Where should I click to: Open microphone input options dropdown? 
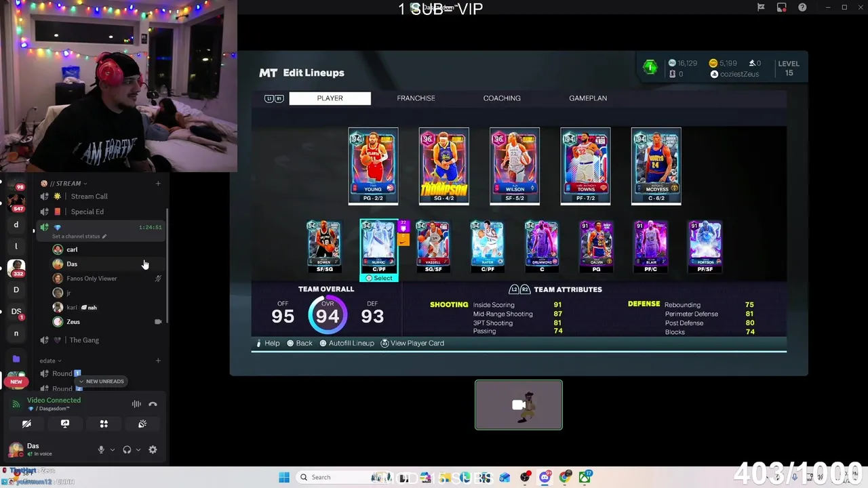pos(113,449)
